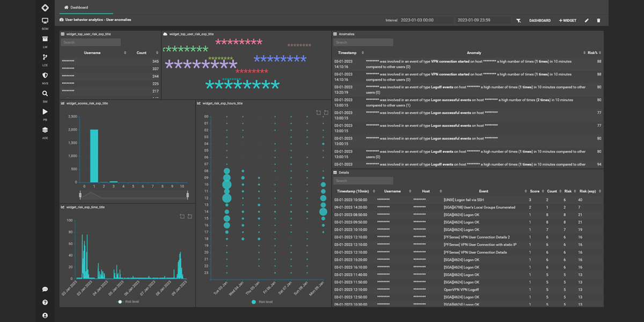Viewport: 644px width, 322px height.
Task: Open the SCM monitor module in sidebar
Action: 45,20
